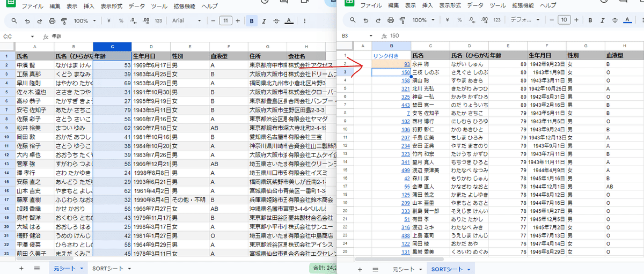The image size is (644, 274).
Task: Open the zoom 100% dropdown in left window
Action: point(84,21)
